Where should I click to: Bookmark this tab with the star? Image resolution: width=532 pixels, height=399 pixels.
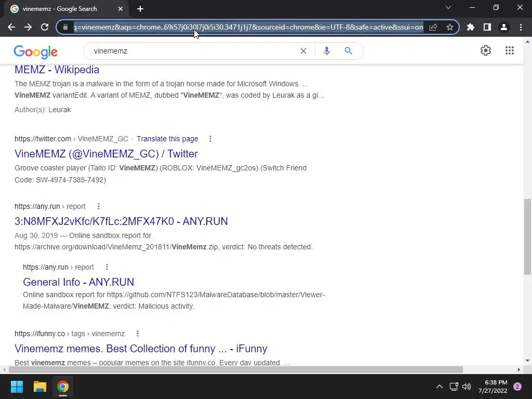(x=450, y=27)
